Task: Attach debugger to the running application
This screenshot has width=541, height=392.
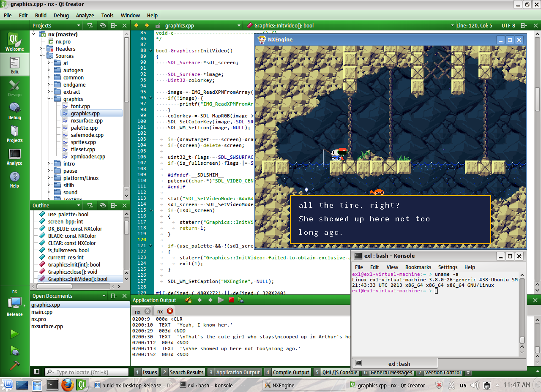Action: tap(241, 300)
